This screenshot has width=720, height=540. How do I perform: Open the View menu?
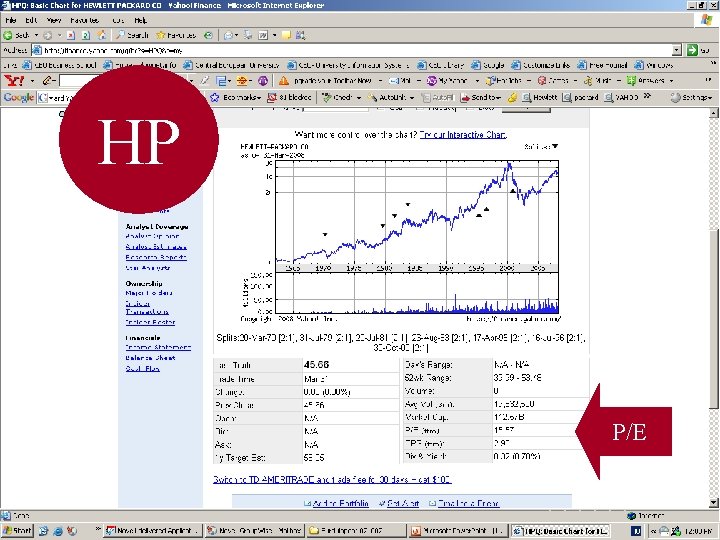pyautogui.click(x=54, y=20)
